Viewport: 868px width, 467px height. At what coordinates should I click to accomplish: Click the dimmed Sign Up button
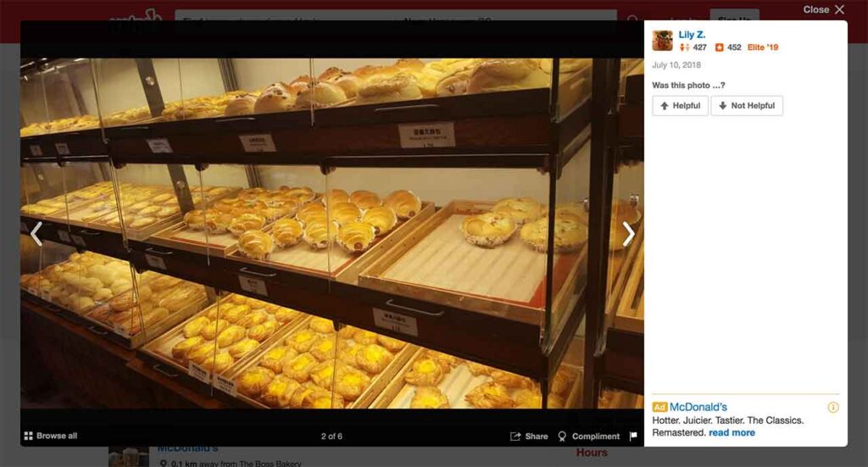[735, 15]
